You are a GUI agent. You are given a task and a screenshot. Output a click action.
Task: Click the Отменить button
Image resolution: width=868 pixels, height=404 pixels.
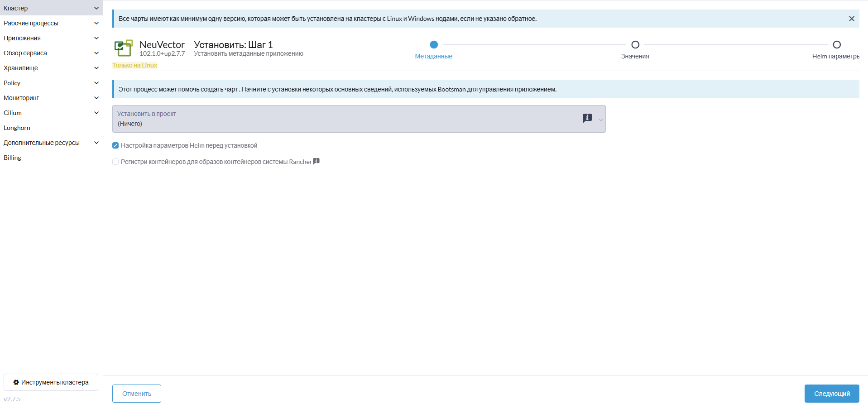point(137,394)
